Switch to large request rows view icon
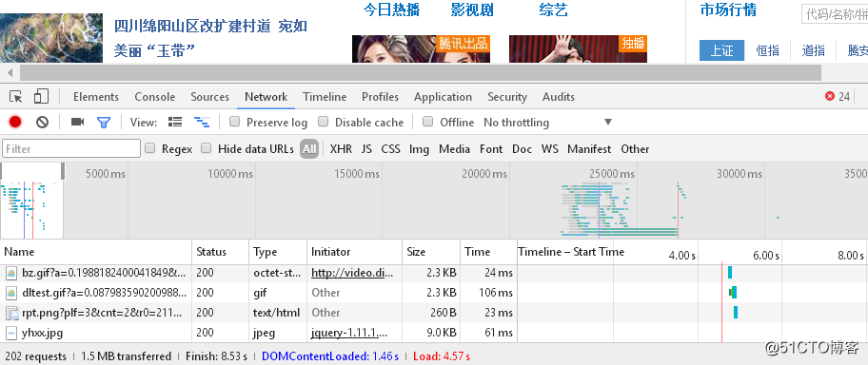The image size is (868, 365). 175,123
